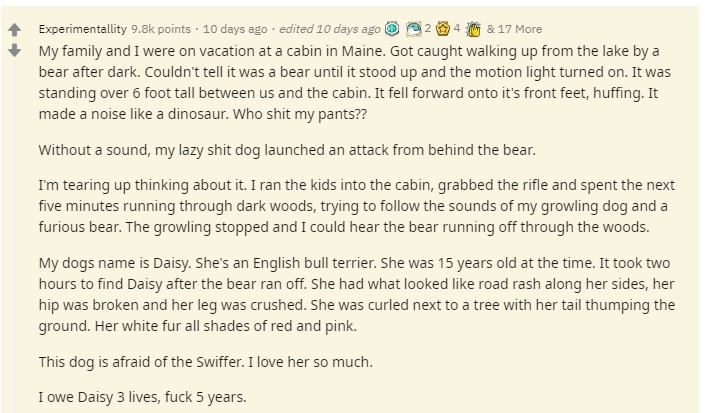Viewport: 705px width, 413px height.
Task: Click the paragraph about Daisy the bull terrier
Action: click(357, 294)
